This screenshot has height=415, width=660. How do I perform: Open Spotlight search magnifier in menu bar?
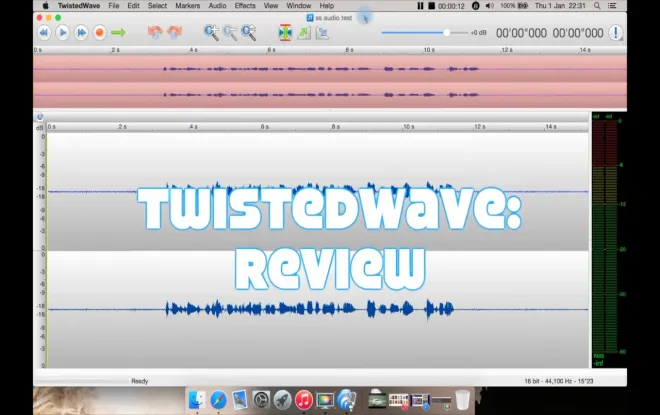pos(597,5)
